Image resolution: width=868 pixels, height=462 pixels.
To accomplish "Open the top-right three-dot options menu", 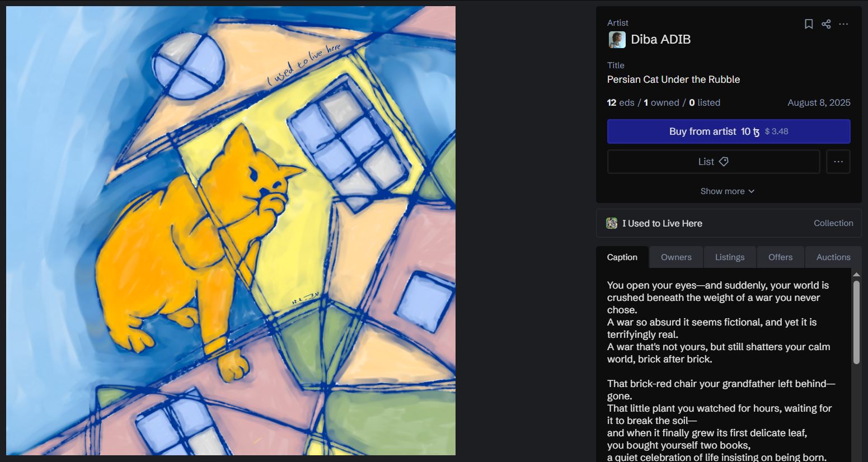I will click(x=843, y=24).
